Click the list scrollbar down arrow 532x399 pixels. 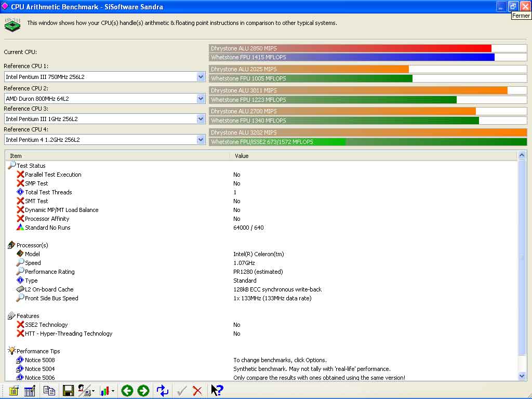click(x=522, y=376)
